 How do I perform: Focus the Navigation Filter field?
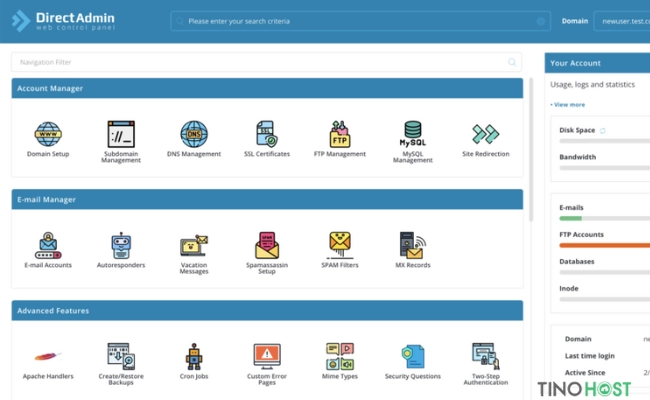266,62
